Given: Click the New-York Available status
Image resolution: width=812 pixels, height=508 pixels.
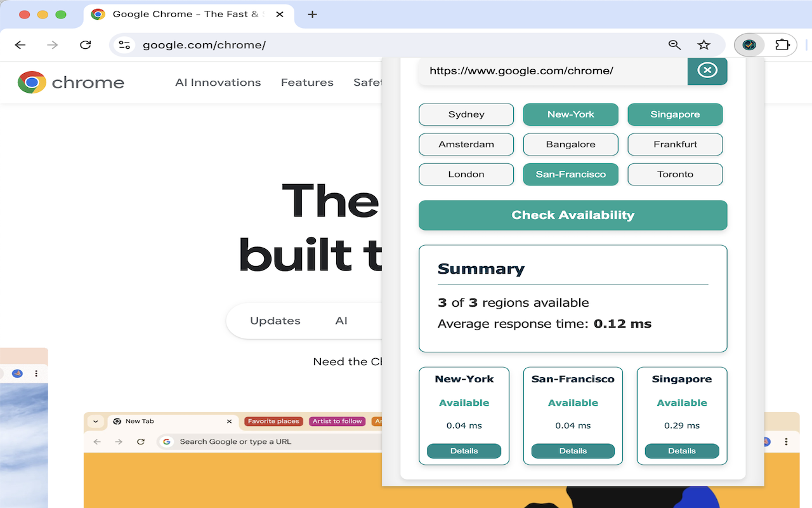Looking at the screenshot, I should point(464,403).
